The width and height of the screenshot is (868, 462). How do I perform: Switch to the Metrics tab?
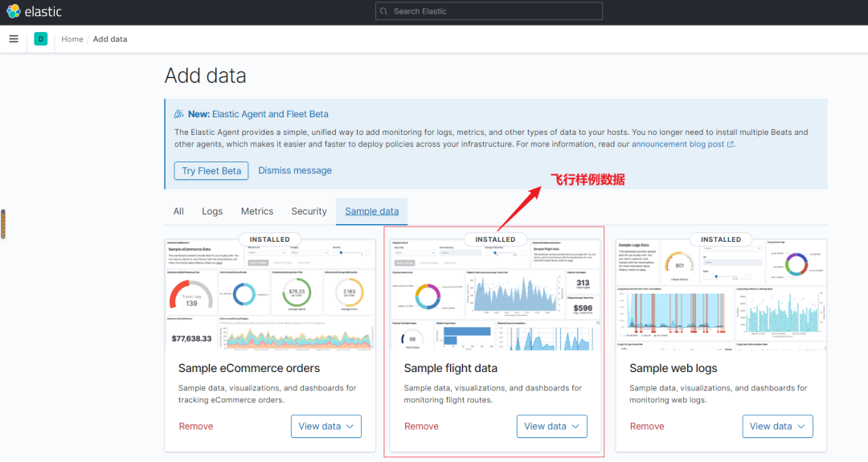(257, 211)
